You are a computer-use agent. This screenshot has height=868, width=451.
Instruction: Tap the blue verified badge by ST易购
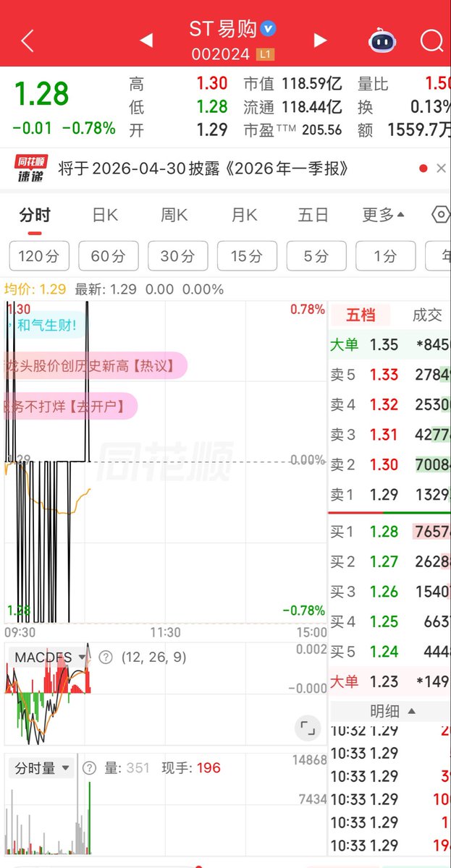coord(269,29)
